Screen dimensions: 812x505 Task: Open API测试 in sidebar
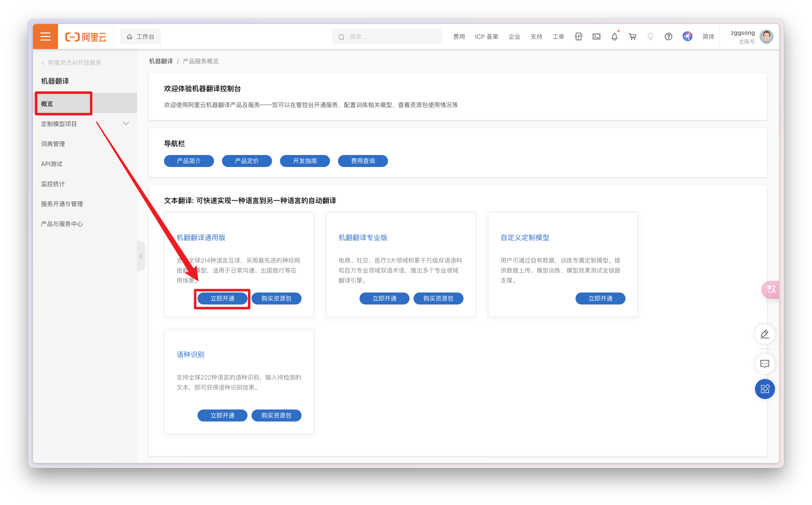[52, 164]
